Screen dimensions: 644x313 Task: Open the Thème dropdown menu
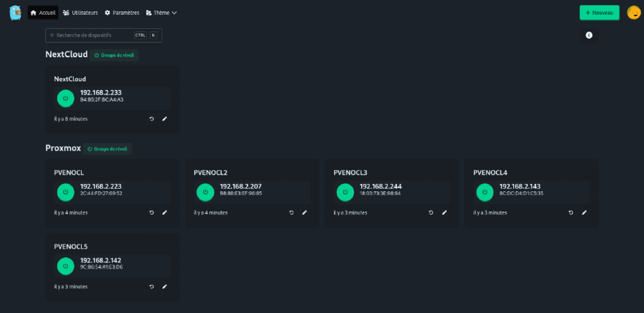162,13
